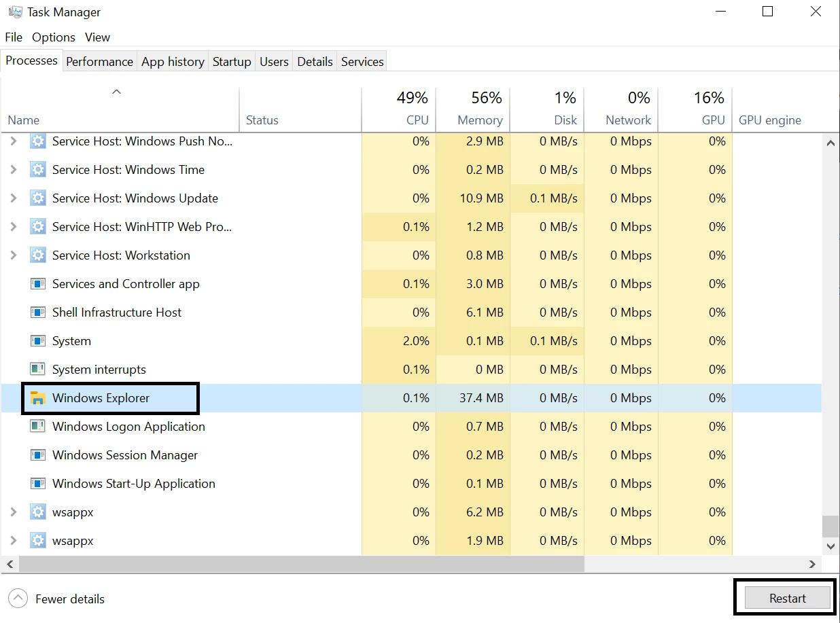This screenshot has width=840, height=623.
Task: Click the 2.0% CPU value for System
Action: tap(416, 341)
